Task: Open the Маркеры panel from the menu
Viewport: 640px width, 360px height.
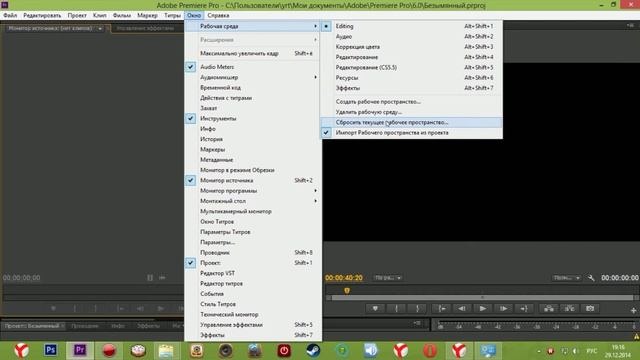Action: [253, 149]
